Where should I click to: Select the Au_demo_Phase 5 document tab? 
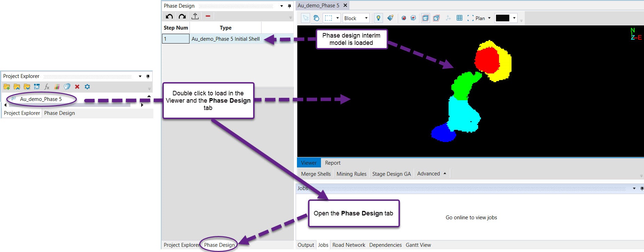(319, 6)
